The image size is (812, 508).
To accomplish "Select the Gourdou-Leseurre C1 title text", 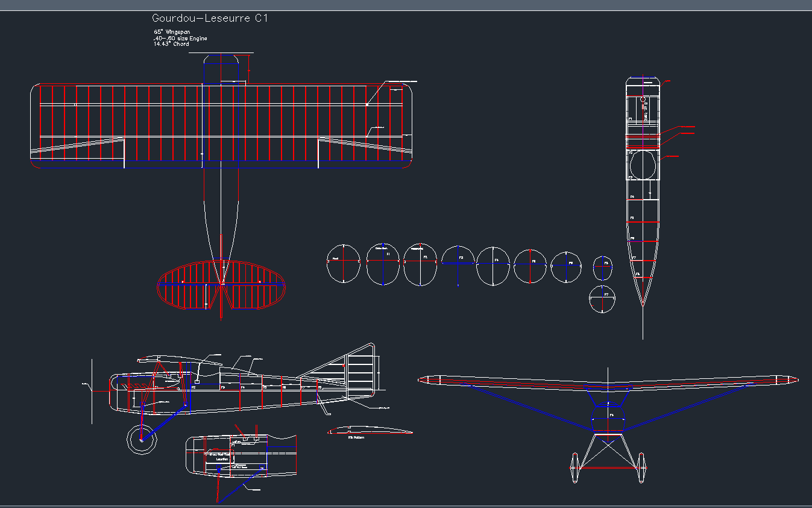I will [x=211, y=17].
